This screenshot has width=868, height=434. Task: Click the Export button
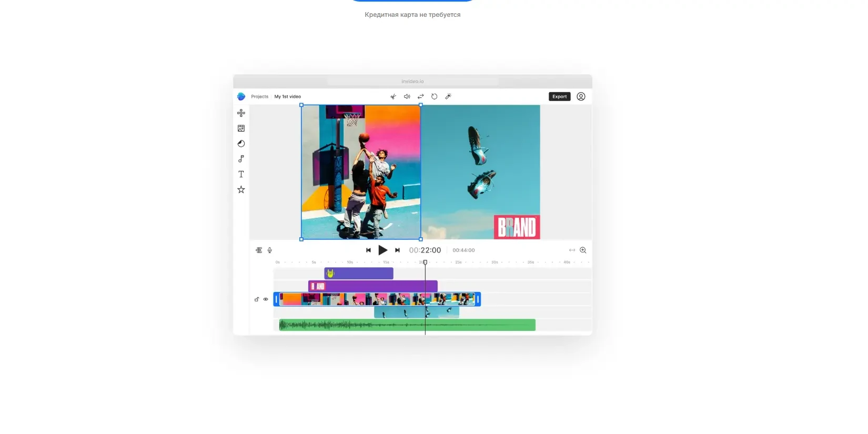coord(560,97)
